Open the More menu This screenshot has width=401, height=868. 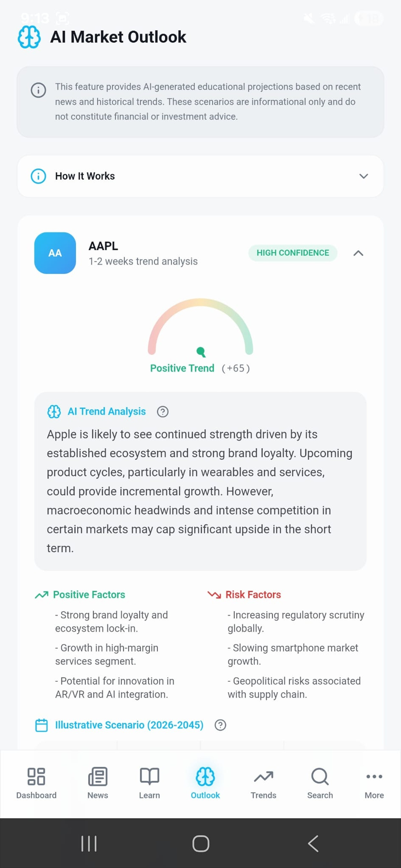(374, 783)
